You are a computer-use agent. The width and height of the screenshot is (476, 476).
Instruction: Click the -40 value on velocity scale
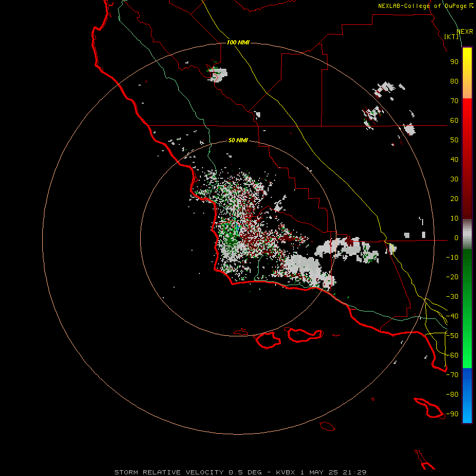tap(452, 316)
